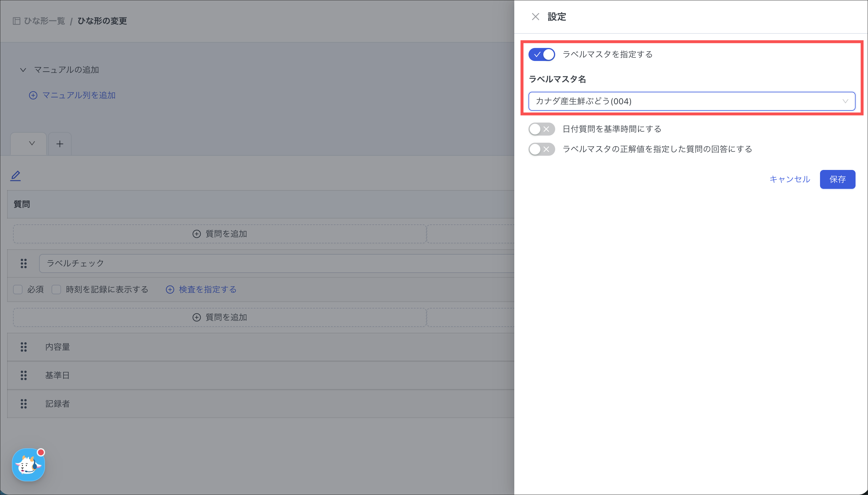Enable 日付質問を基準時間にする toggle

pyautogui.click(x=542, y=129)
